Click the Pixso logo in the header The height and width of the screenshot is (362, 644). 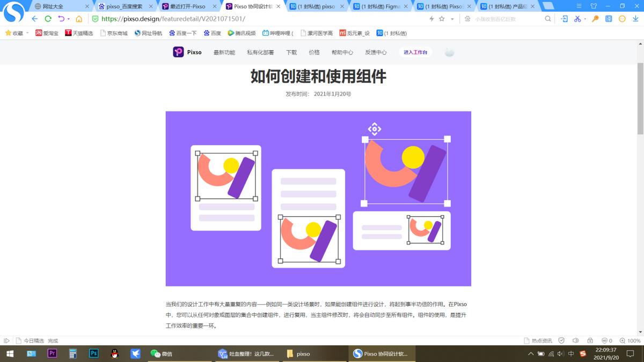tap(186, 52)
